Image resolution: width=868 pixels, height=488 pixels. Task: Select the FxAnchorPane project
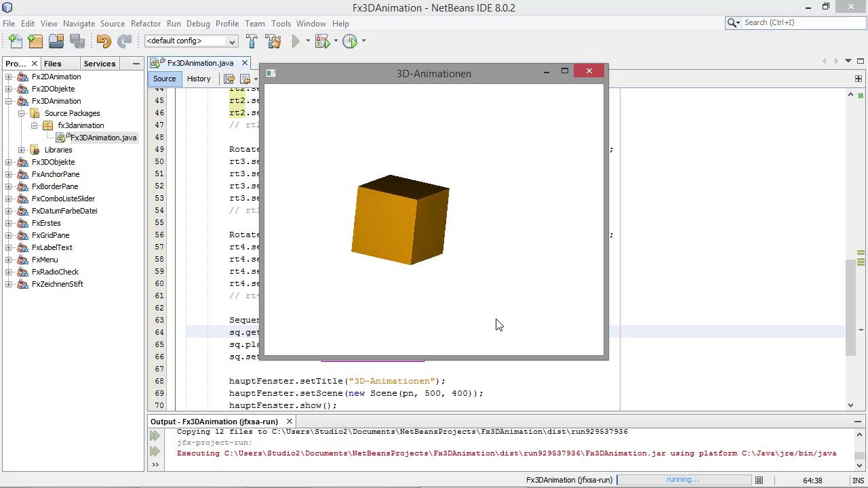click(55, 174)
